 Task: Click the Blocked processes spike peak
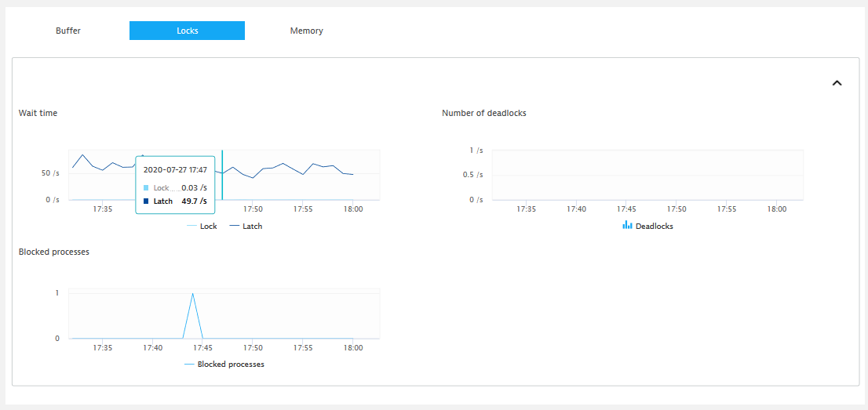point(192,294)
